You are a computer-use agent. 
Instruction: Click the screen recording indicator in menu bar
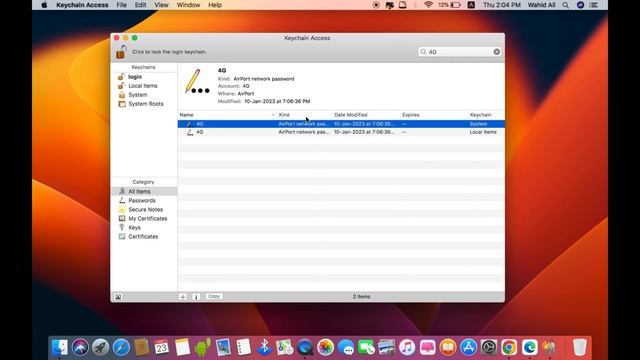376,5
